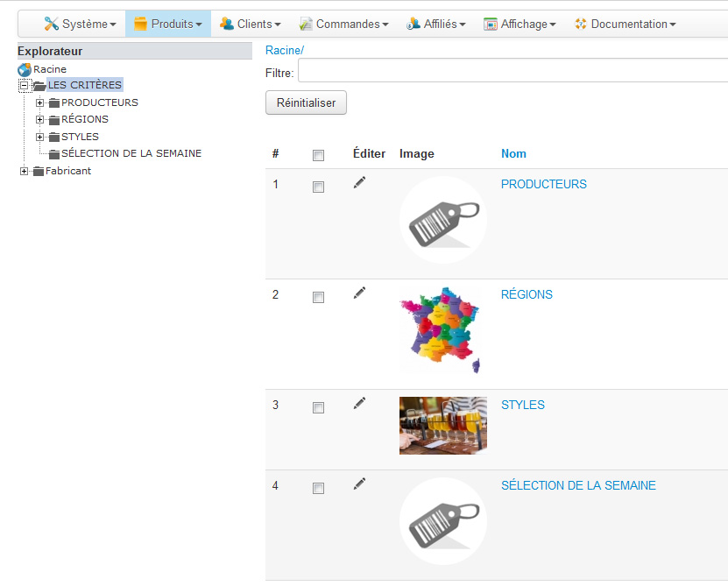Viewport: 728px width, 586px height.
Task: Click the orange Produits box icon
Action: [140, 24]
